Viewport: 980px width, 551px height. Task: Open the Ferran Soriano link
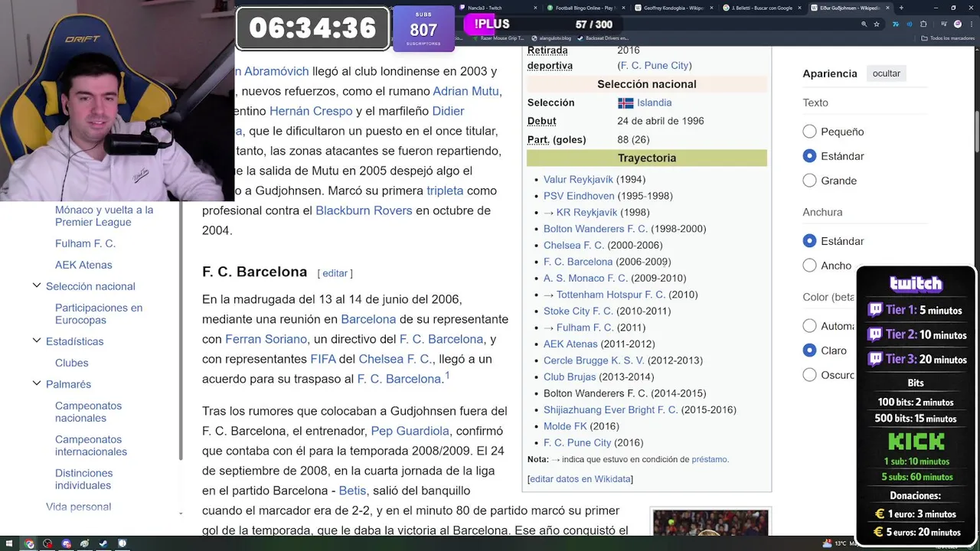tap(266, 339)
